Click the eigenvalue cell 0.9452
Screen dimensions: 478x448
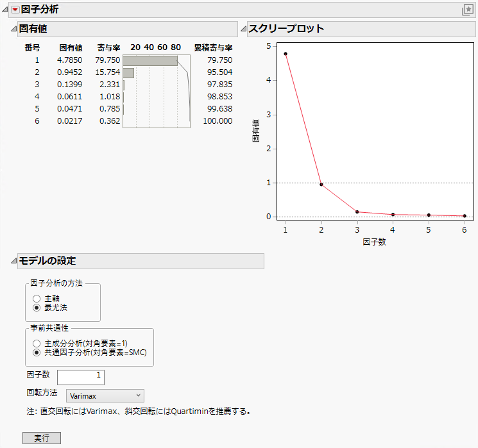point(69,72)
